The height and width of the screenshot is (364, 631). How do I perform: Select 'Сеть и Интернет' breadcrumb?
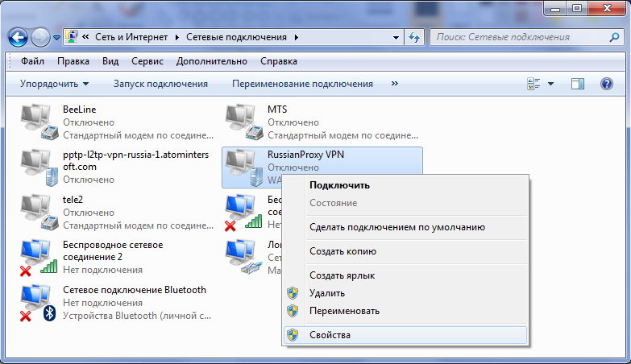[131, 37]
